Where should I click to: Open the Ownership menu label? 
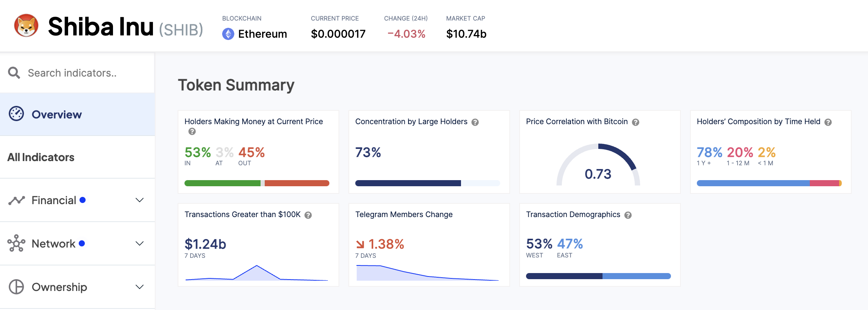[x=59, y=287]
